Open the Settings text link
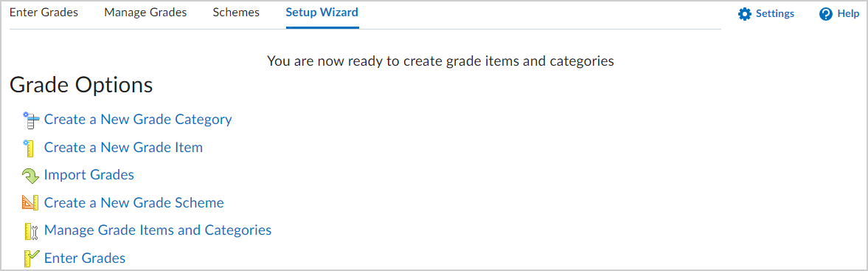 click(x=775, y=14)
